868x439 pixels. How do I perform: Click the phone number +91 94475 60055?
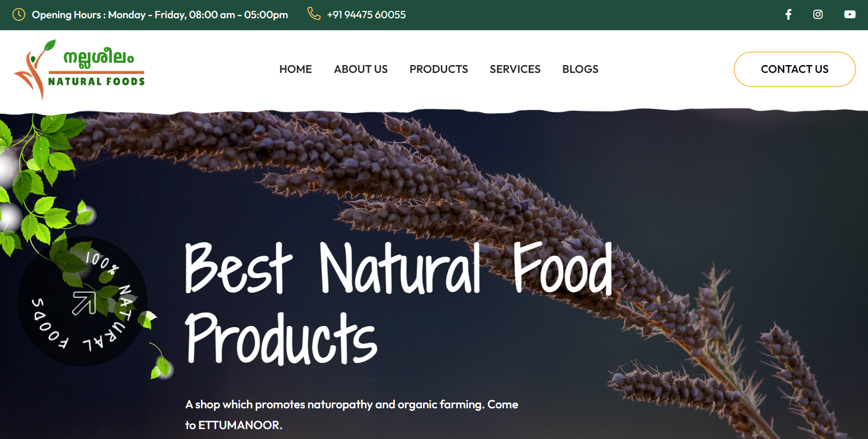pos(366,15)
